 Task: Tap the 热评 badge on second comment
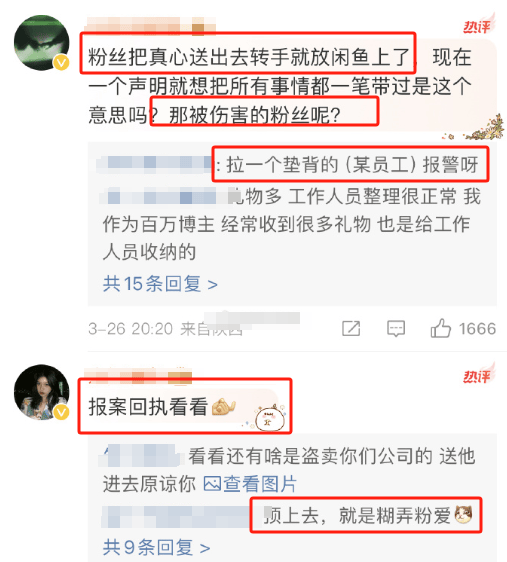tap(479, 375)
